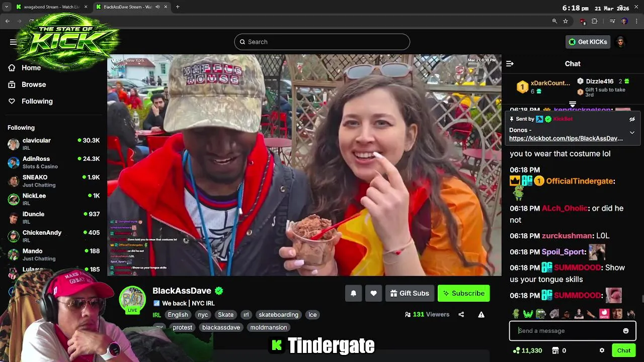The height and width of the screenshot is (362, 644).
Task: Click the Search field
Action: click(322, 42)
